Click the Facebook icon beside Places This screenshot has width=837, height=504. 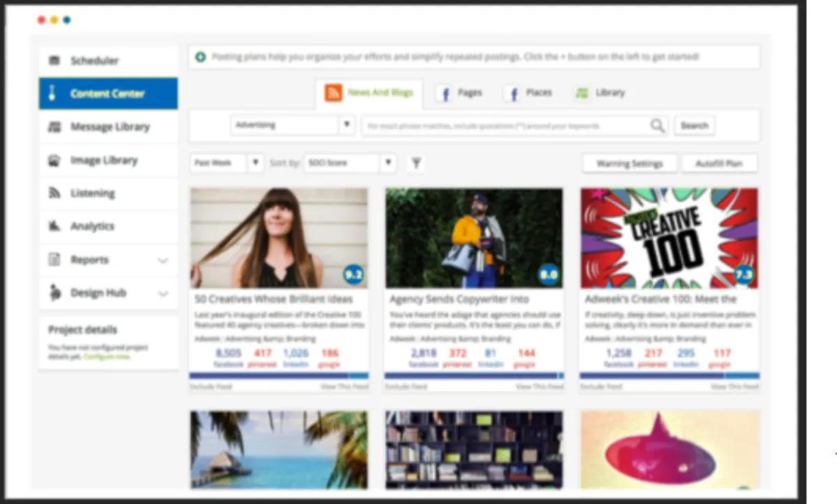pos(513,94)
